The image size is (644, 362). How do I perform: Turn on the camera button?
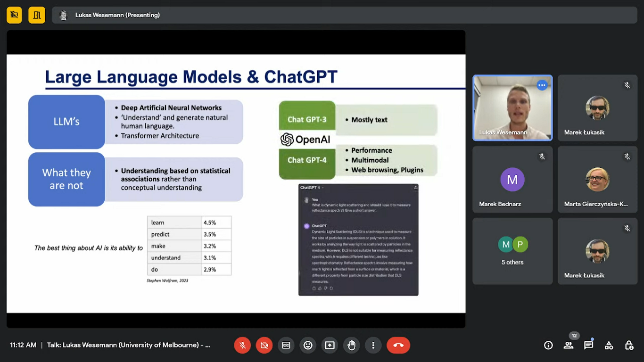(264, 346)
